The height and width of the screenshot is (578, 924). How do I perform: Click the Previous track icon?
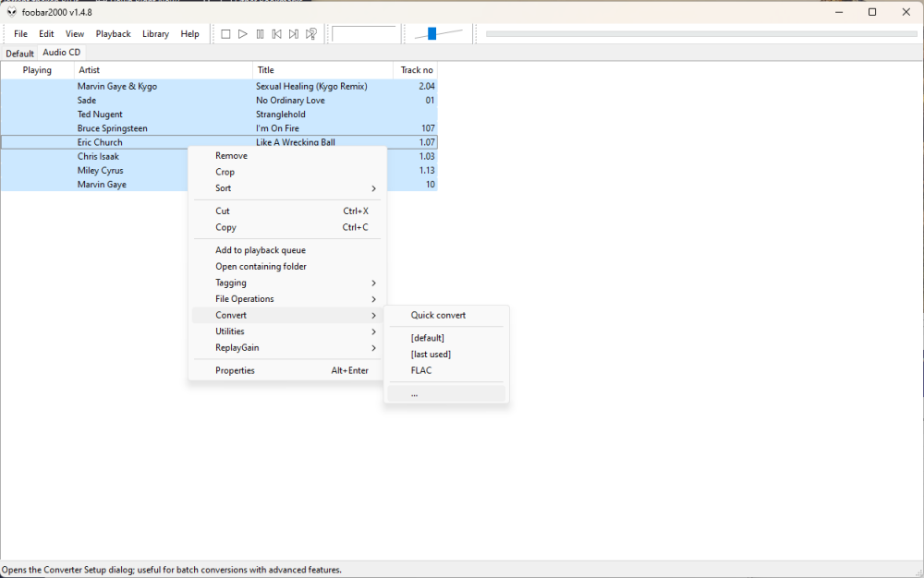tap(276, 33)
